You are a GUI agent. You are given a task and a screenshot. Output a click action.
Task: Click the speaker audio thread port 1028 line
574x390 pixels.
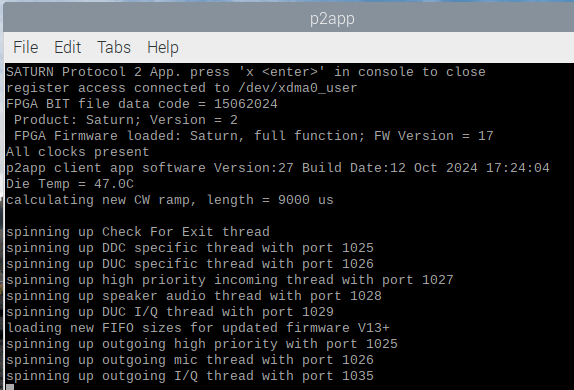pyautogui.click(x=194, y=296)
